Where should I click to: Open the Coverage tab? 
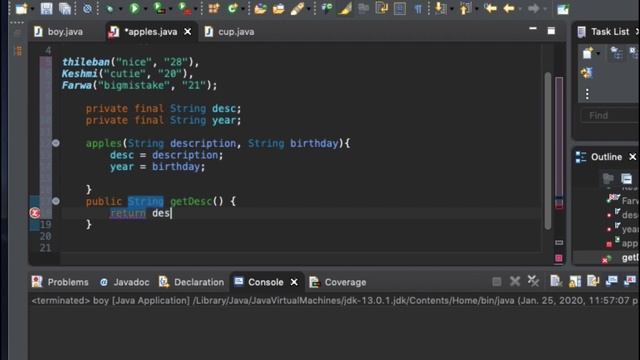click(338, 282)
